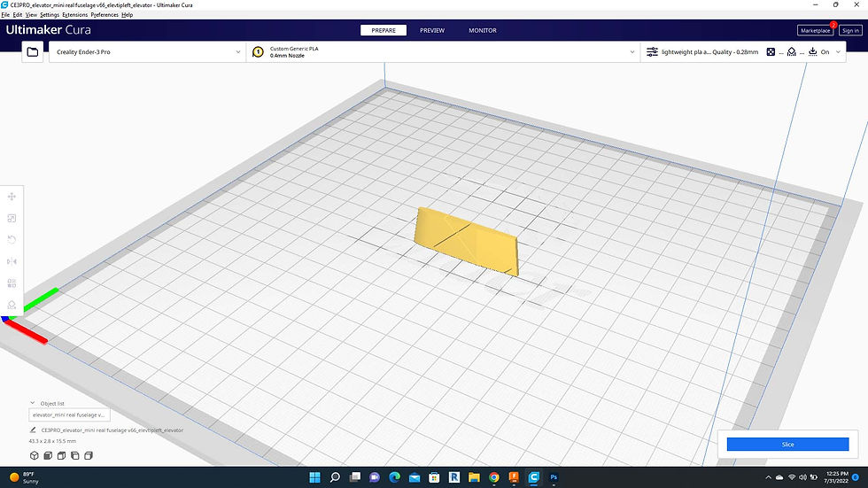This screenshot has height=488, width=868.
Task: Click the print settings sliders icon
Action: click(x=652, y=52)
